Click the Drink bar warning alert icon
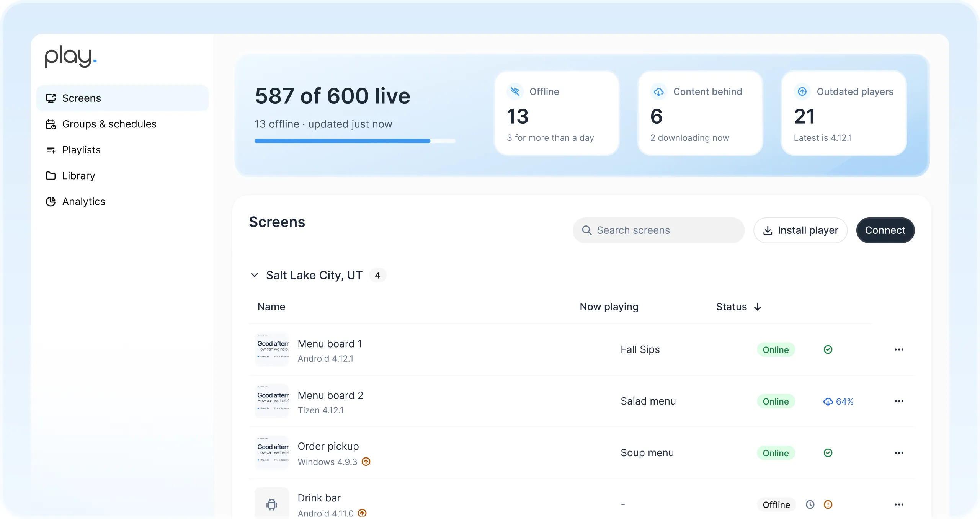This screenshot has width=980, height=519. click(x=828, y=504)
